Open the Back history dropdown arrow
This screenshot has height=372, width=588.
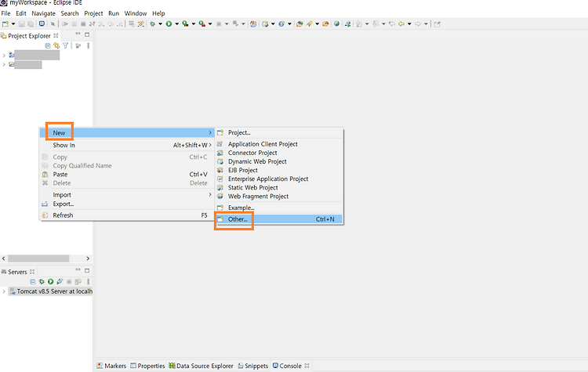[x=409, y=24]
